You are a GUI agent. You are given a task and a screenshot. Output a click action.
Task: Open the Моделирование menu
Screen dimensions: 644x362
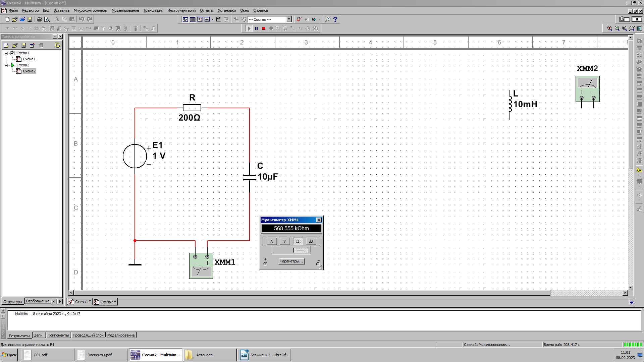[125, 10]
